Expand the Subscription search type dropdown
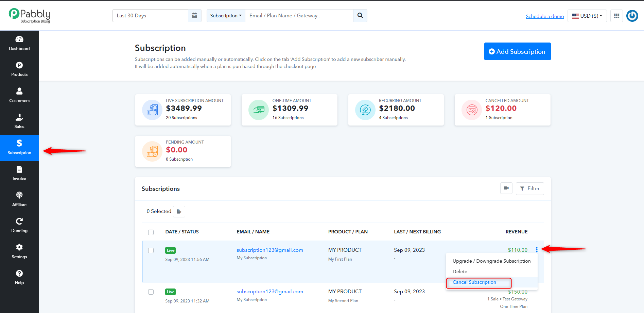Screen dimensions: 644x313 click(x=226, y=16)
